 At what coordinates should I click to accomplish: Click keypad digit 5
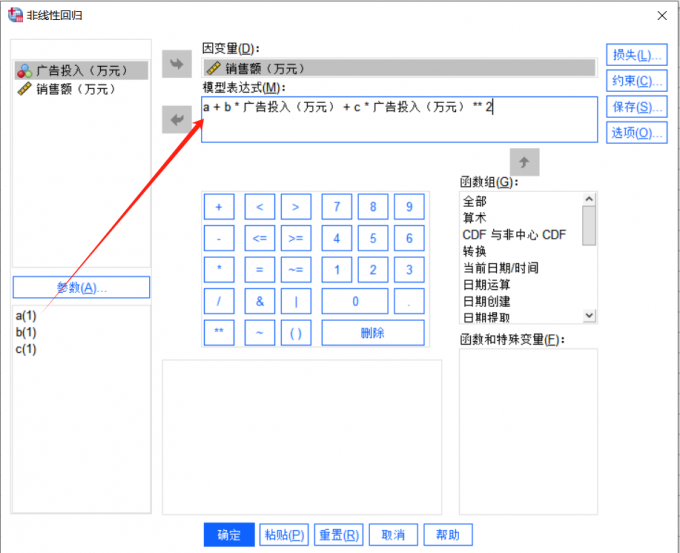tap(373, 238)
